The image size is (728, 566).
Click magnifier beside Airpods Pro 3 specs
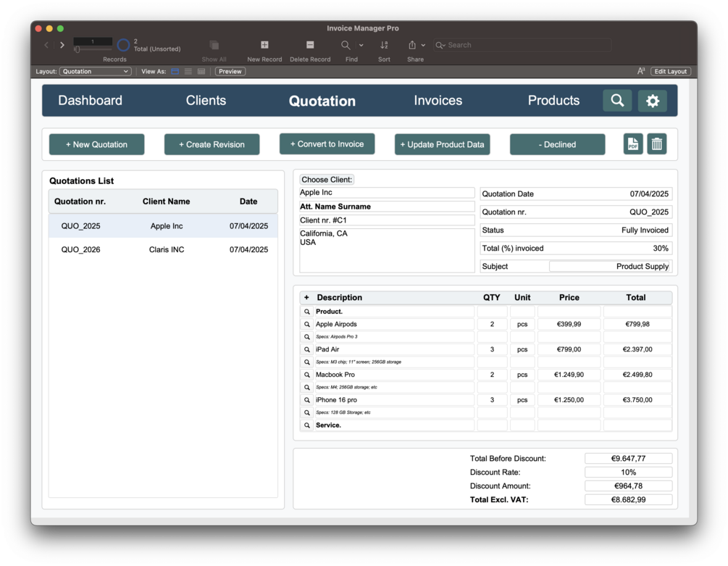[x=307, y=336]
